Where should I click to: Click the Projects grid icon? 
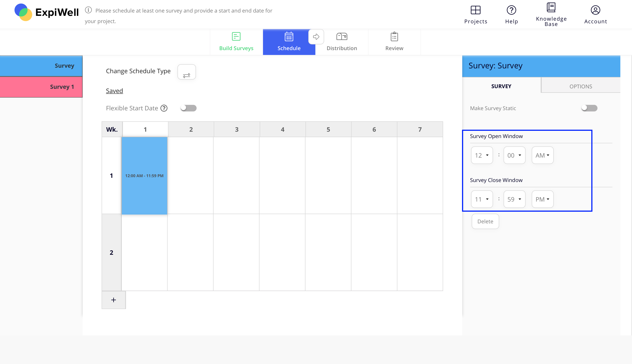475,10
